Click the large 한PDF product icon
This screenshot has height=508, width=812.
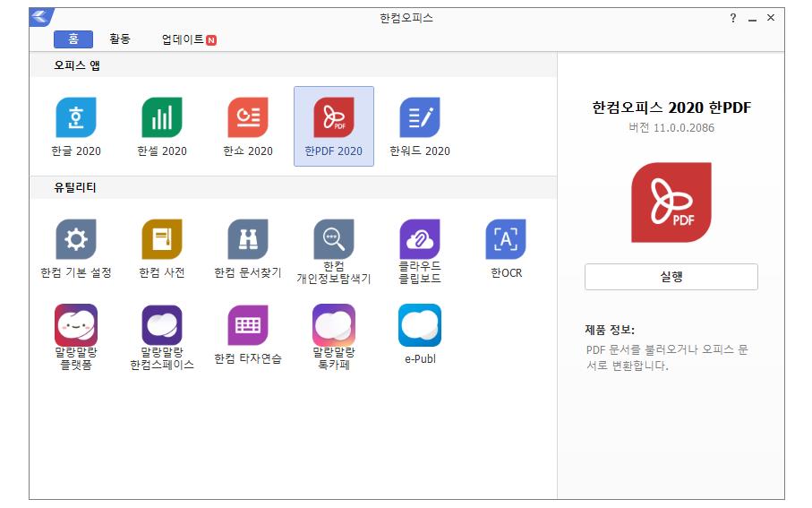click(671, 202)
